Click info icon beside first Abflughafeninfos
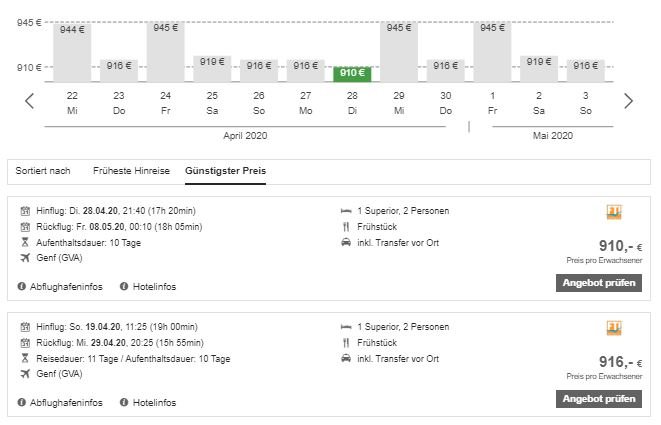Viewport: 661px width, 425px height. coord(22,286)
